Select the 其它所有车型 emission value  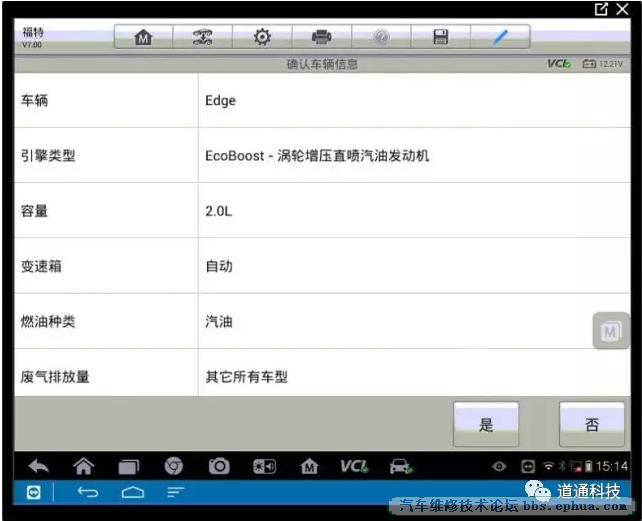click(x=246, y=377)
